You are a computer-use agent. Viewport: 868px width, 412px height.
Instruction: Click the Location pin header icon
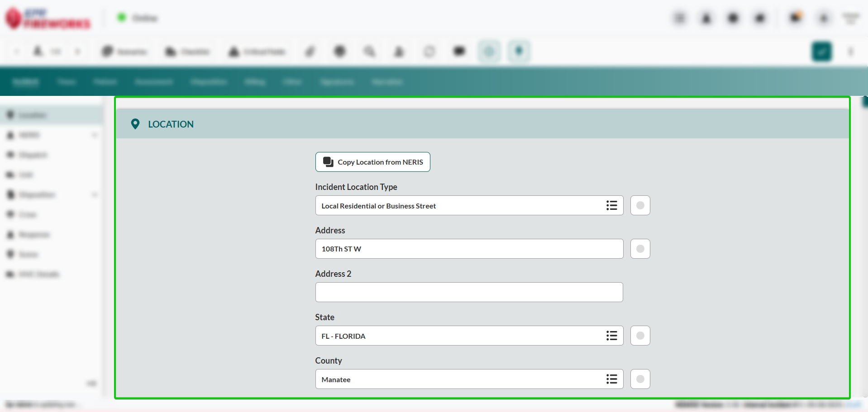pos(135,124)
